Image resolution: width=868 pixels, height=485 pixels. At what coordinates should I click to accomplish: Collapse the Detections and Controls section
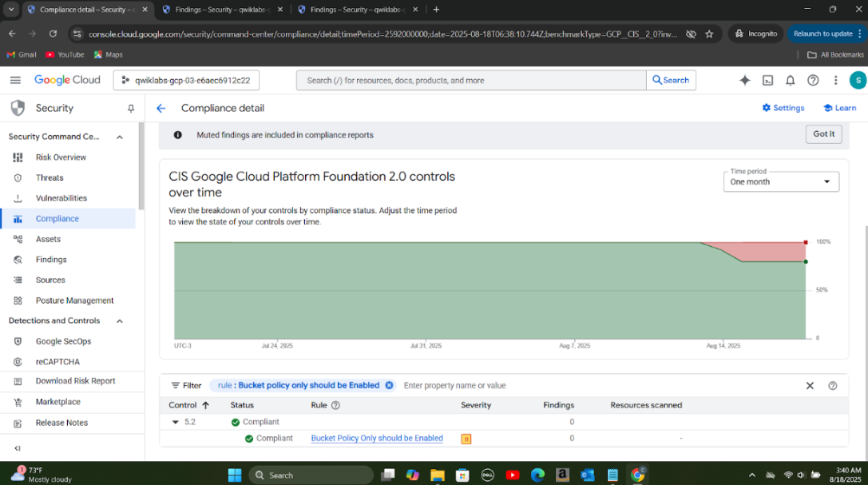tap(120, 321)
